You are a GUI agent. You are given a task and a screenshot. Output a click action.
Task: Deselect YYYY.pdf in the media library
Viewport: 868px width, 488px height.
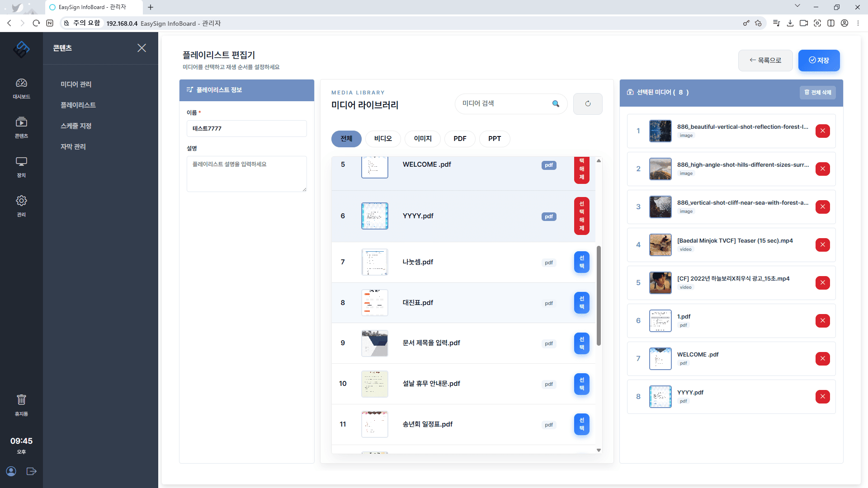[x=581, y=216]
